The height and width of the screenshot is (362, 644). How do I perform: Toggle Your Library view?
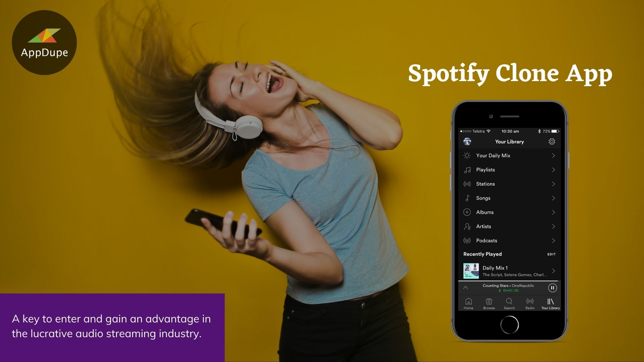click(550, 304)
